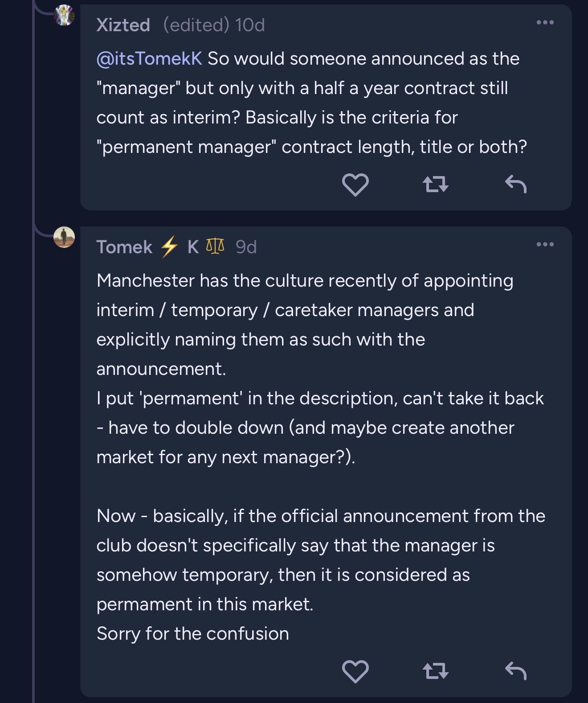Click the "Sorry for the confusion" comment text
This screenshot has width=588, height=703.
[192, 633]
